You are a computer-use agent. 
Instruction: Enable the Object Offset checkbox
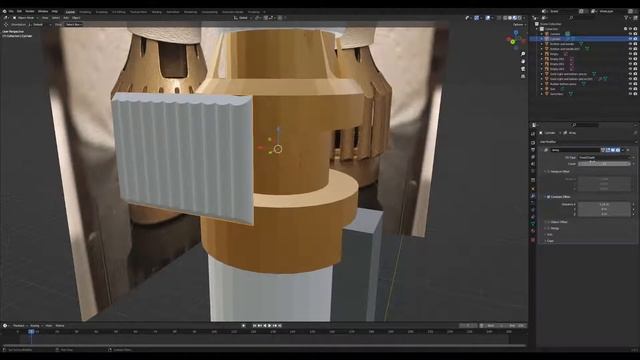[548, 222]
